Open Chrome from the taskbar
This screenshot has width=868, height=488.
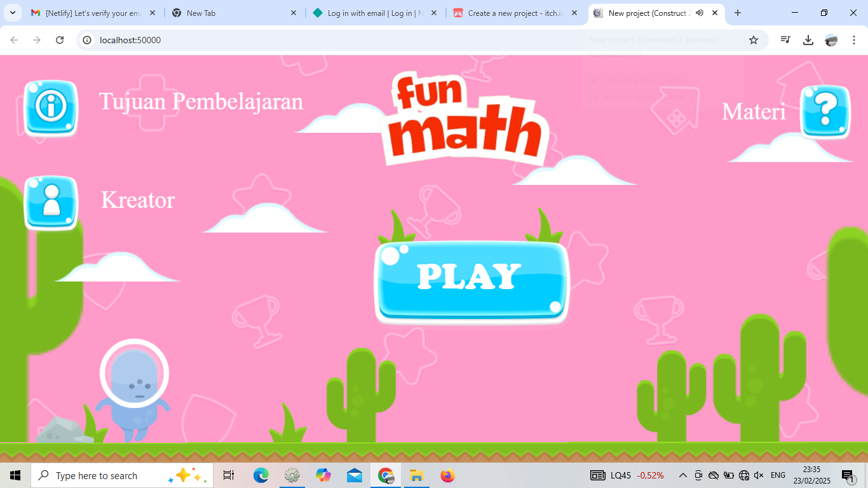pyautogui.click(x=385, y=475)
